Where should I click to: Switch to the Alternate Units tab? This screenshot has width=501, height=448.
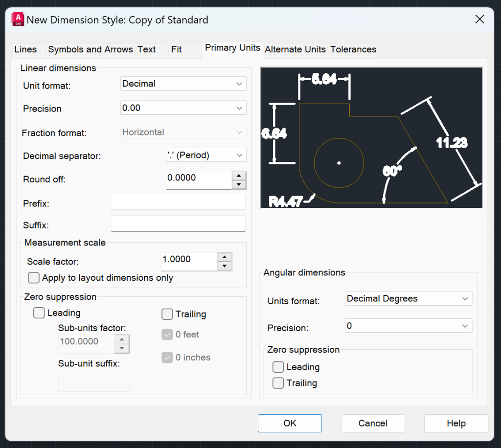(x=295, y=49)
